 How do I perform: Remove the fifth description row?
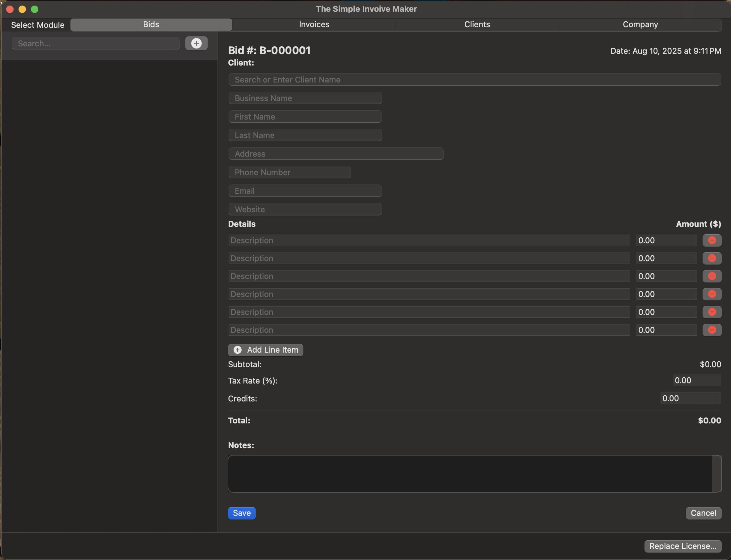click(x=712, y=312)
